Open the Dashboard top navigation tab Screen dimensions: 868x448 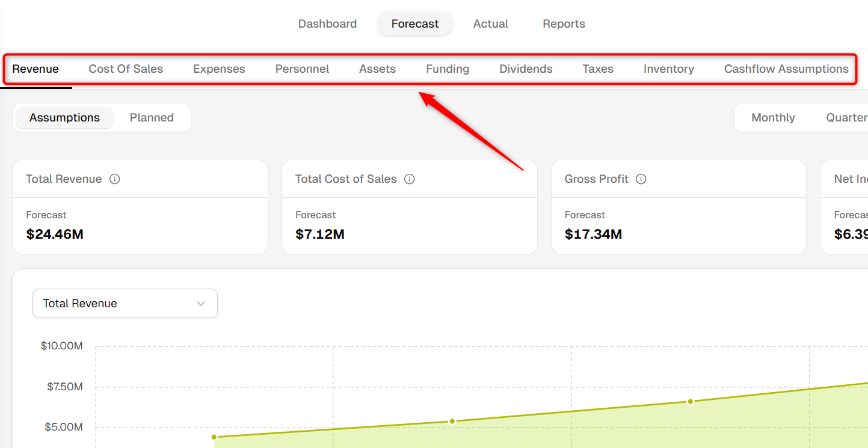tap(327, 24)
